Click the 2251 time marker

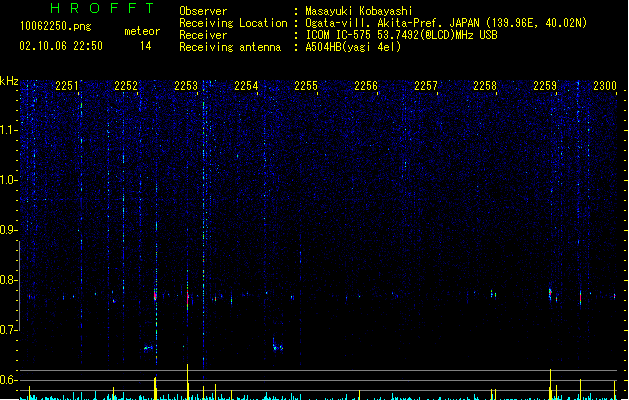click(67, 86)
